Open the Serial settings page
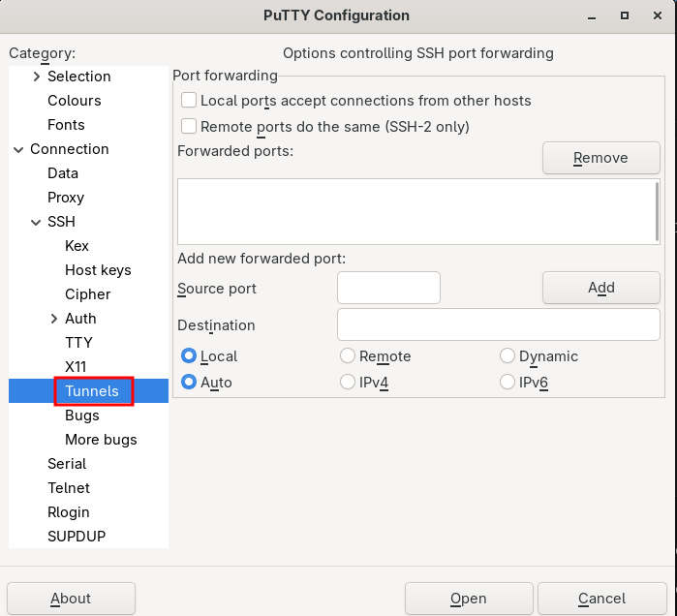Image resolution: width=677 pixels, height=616 pixels. coord(67,463)
